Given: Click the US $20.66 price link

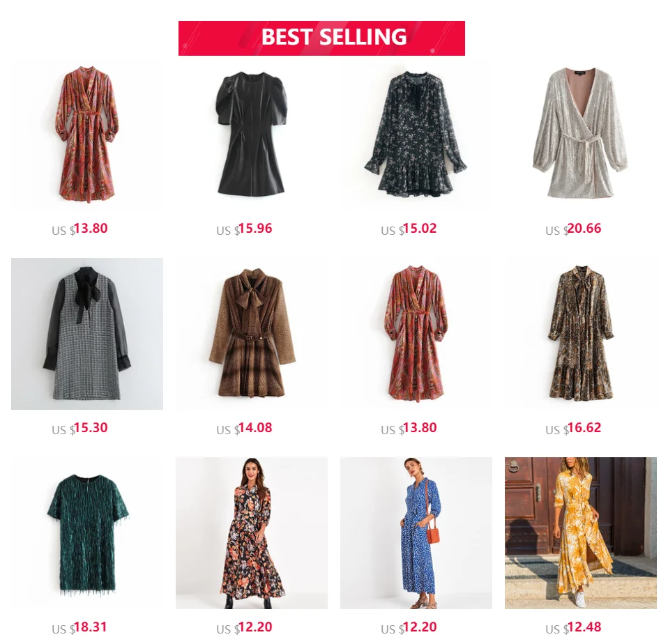Looking at the screenshot, I should (573, 229).
